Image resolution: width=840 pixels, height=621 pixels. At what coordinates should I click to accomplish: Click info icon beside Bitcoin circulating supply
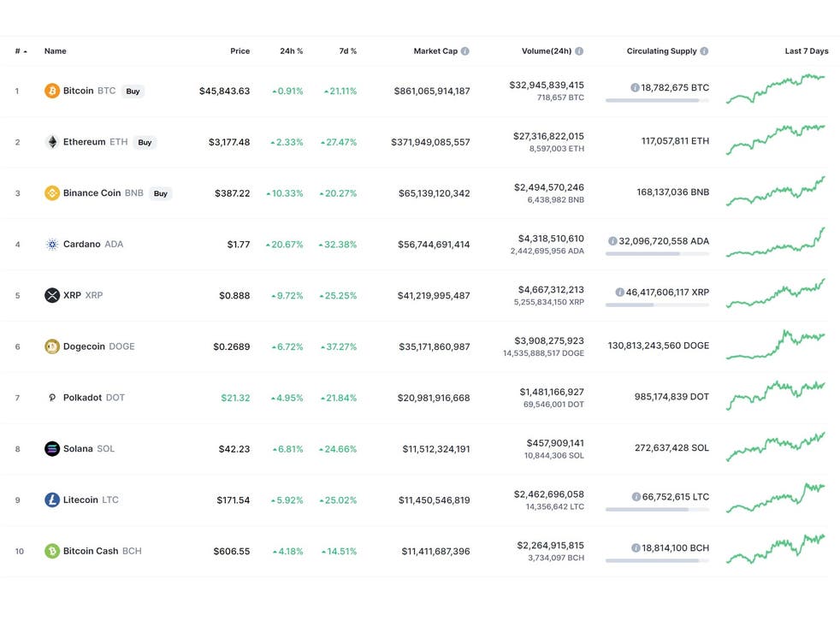click(635, 87)
